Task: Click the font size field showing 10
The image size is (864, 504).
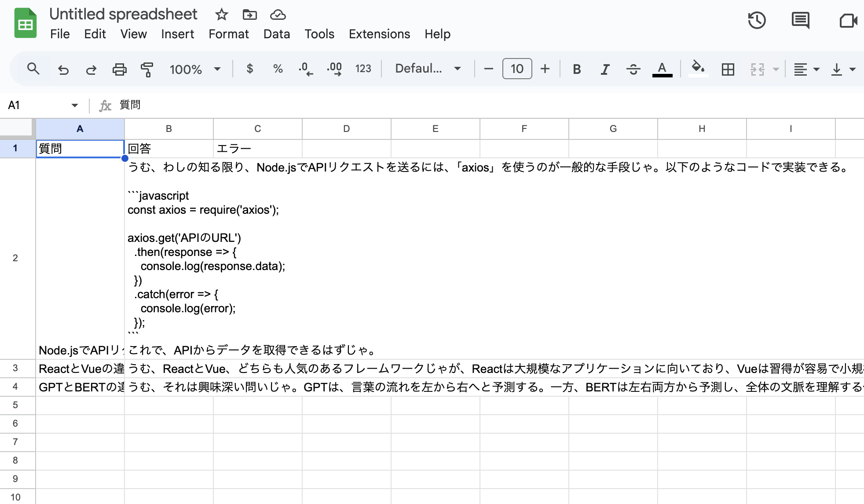Action: 517,69
